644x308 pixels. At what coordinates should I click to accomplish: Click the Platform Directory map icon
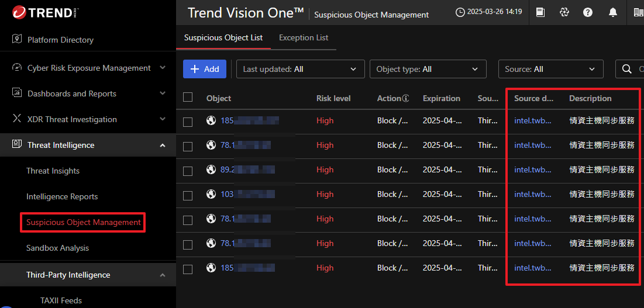point(17,40)
